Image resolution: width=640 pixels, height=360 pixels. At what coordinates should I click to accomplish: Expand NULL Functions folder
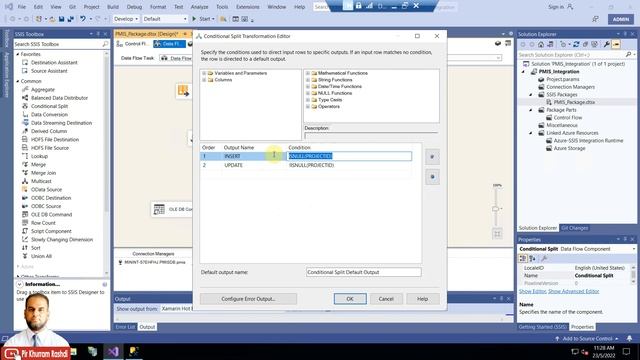coord(308,93)
